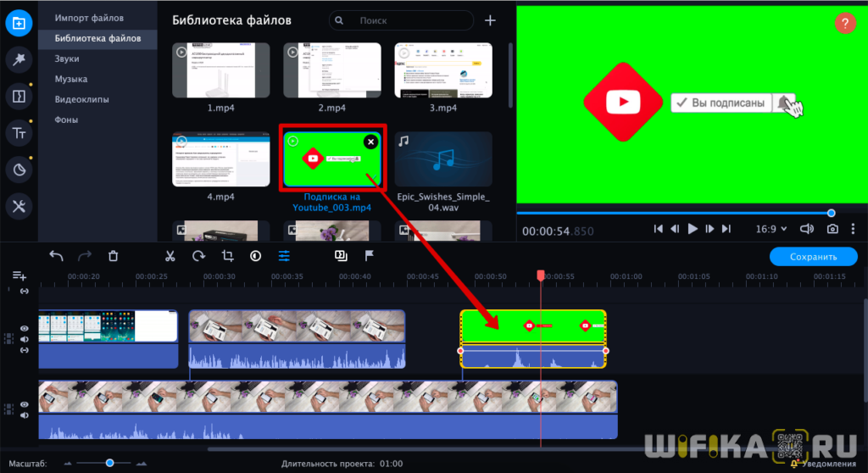Mute the lower video track
The image size is (868, 473).
25,415
